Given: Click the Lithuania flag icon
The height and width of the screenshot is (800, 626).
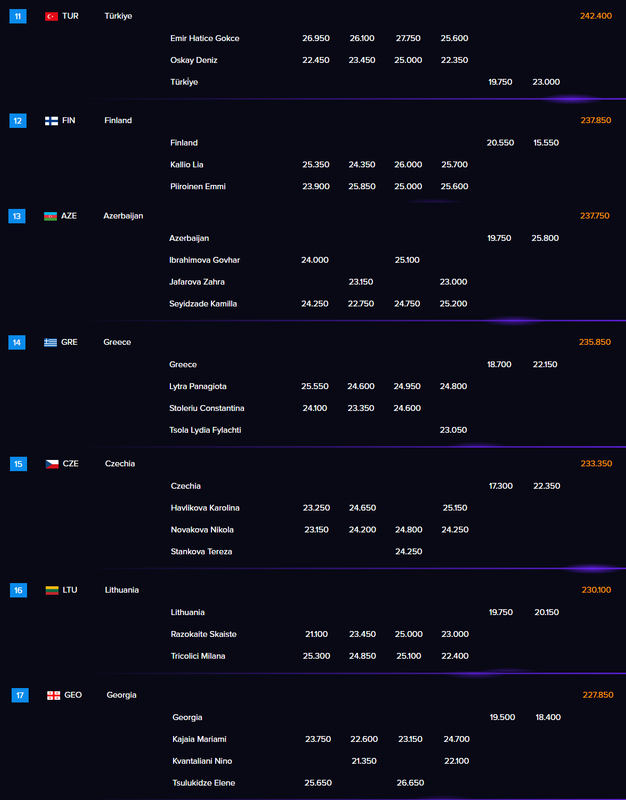Looking at the screenshot, I should pyautogui.click(x=52, y=590).
